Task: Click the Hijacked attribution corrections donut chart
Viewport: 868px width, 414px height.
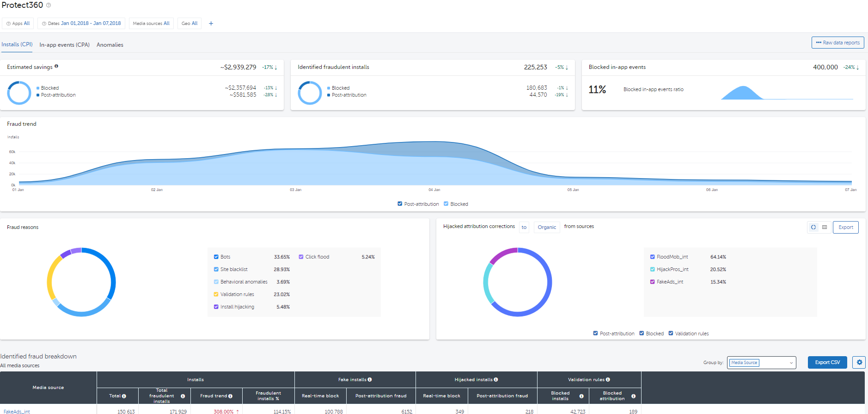Action: coord(518,282)
